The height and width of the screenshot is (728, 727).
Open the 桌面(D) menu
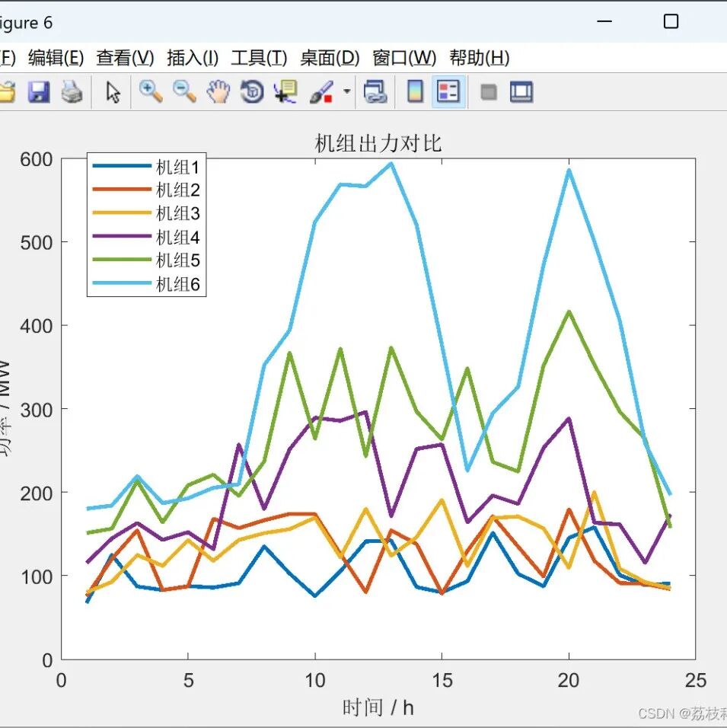point(330,58)
